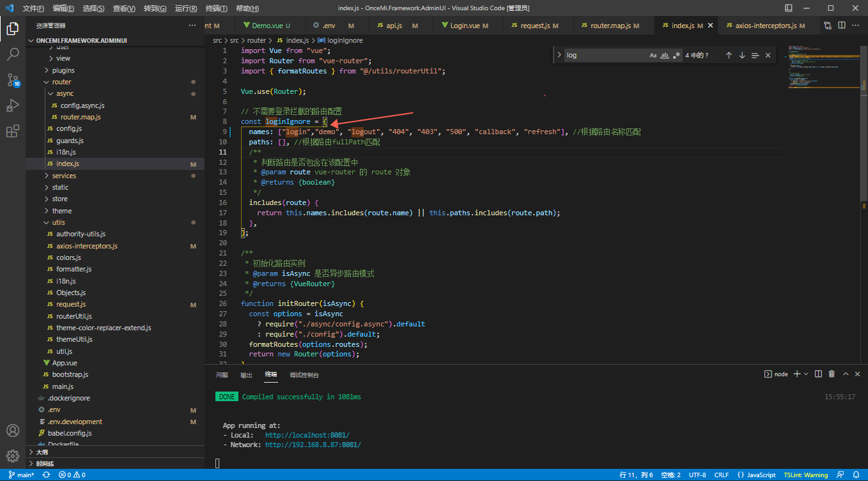
Task: Open the http://localhost:8081/ link
Action: coord(307,435)
